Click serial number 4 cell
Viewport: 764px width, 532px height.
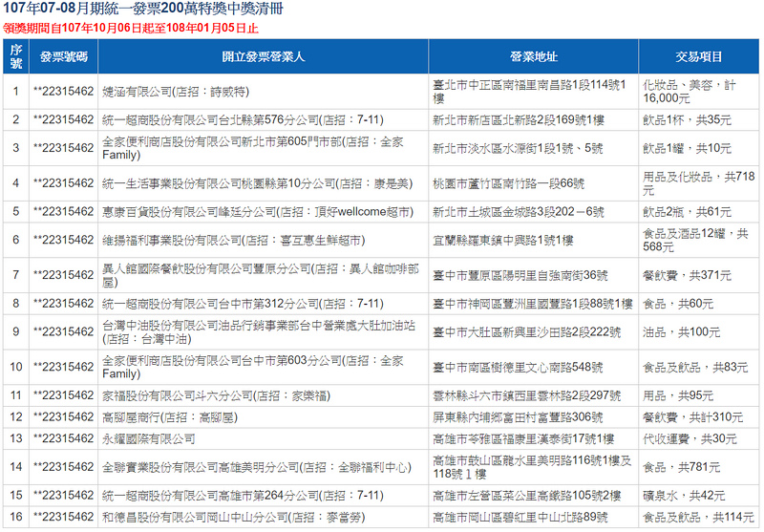click(x=16, y=183)
